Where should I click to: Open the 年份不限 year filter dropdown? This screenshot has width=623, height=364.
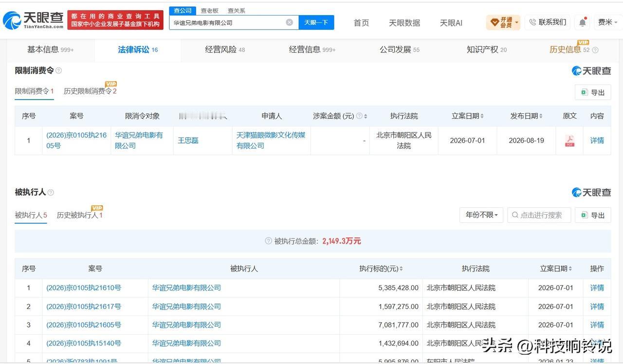click(481, 215)
